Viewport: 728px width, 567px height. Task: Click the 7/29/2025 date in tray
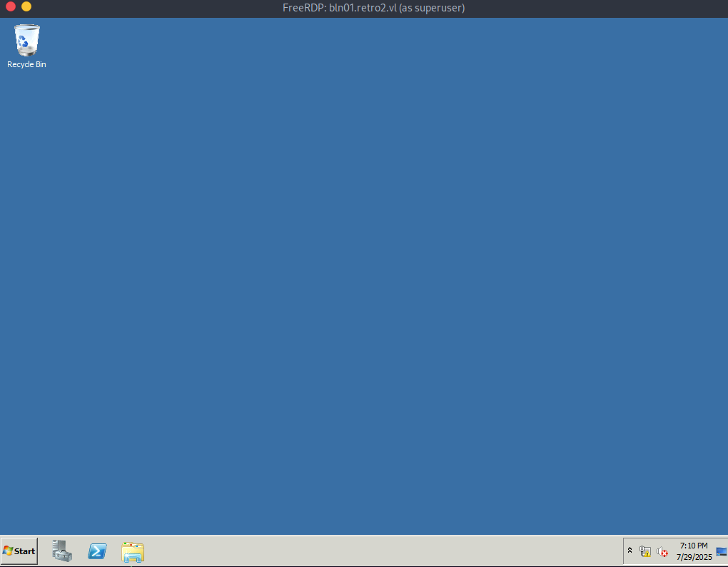pyautogui.click(x=694, y=557)
